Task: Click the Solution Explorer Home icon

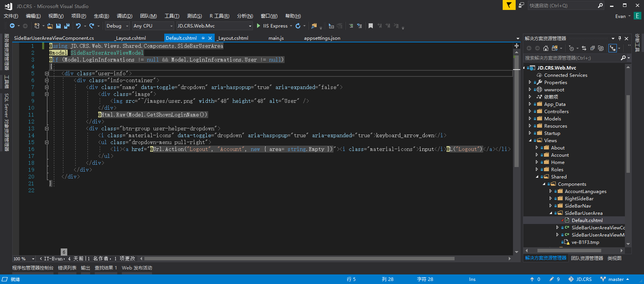Action: coord(545,48)
